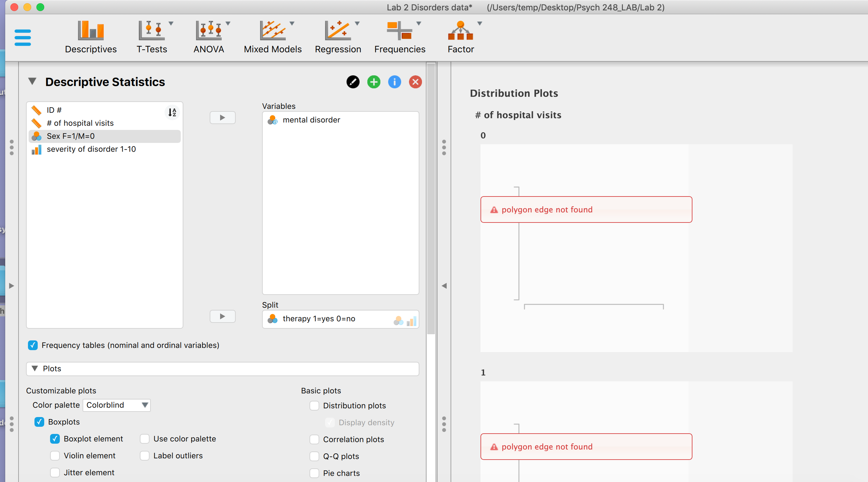The height and width of the screenshot is (482, 868).
Task: Open the Regression menu
Action: coord(338,37)
